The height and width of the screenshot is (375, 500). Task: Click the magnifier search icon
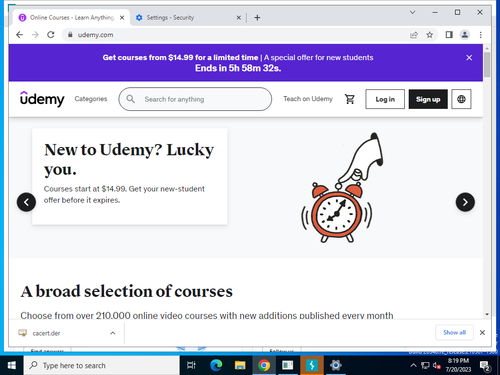131,99
